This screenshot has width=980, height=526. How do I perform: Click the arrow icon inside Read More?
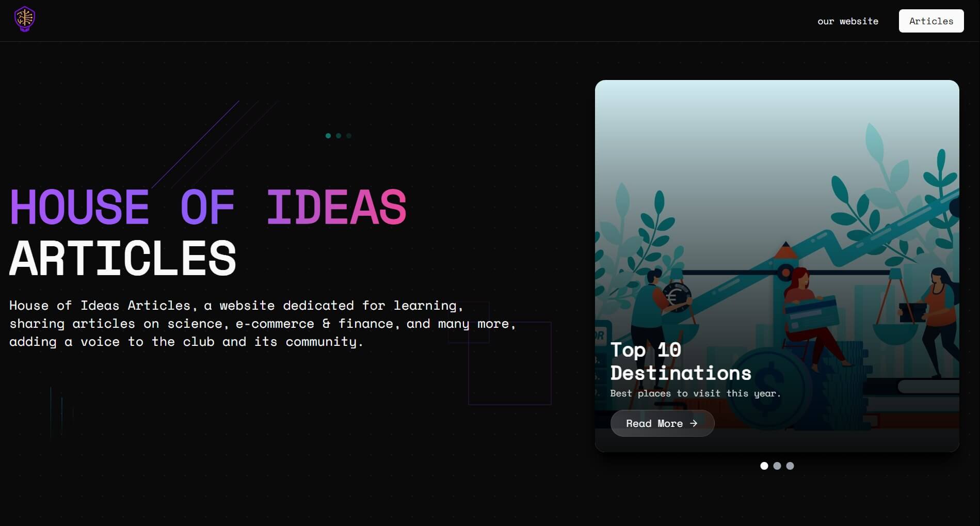click(694, 423)
